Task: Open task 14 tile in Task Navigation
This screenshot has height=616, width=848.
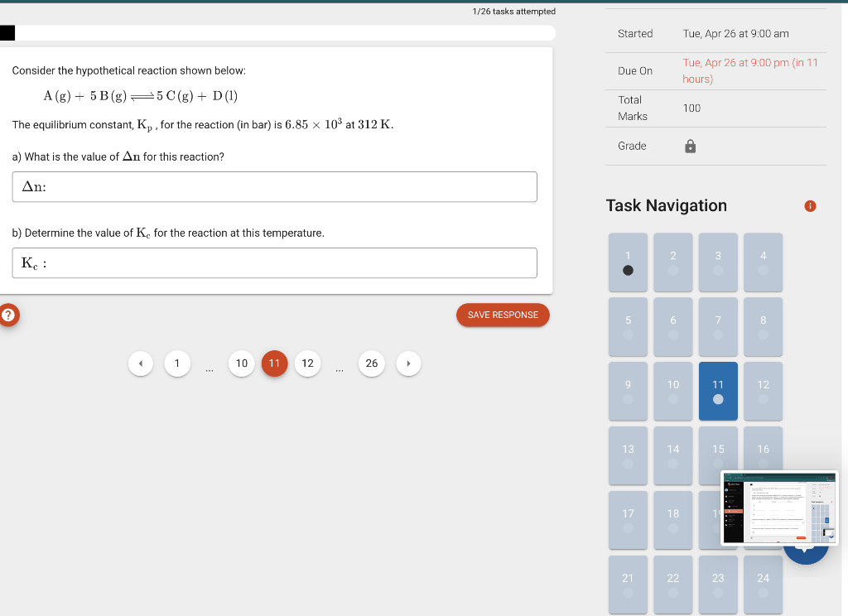Action: coord(672,455)
